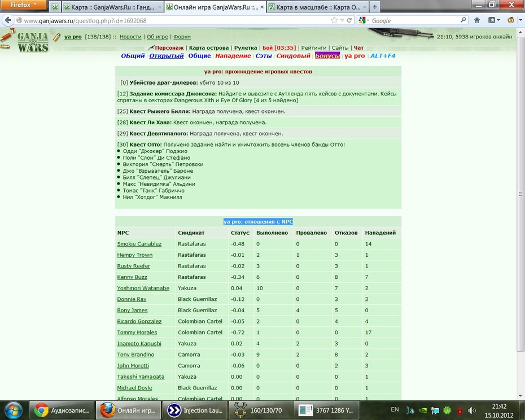Image resolution: width=525 pixels, height=420 pixels.
Task: Bookmark page with the star icon
Action: 334,20
